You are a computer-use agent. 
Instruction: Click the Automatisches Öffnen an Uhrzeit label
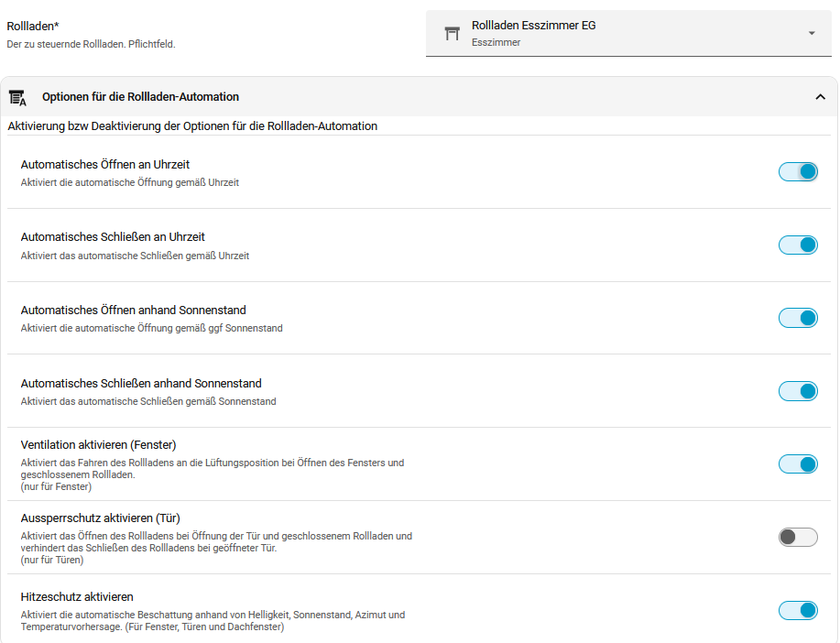[105, 165]
